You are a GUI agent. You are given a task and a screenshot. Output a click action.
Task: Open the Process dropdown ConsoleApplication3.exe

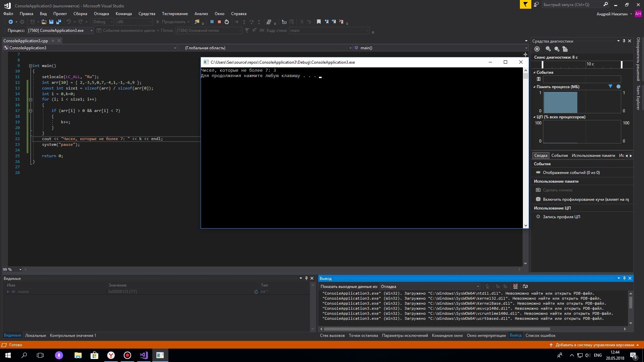60,31
